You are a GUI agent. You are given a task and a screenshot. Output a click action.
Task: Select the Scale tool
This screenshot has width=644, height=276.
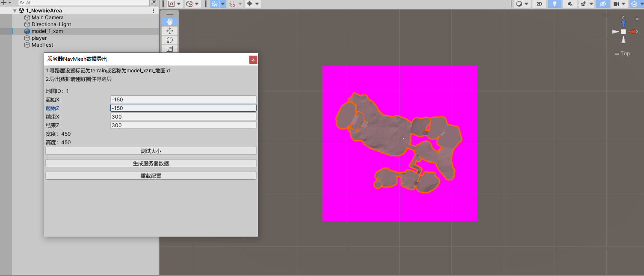point(169,49)
